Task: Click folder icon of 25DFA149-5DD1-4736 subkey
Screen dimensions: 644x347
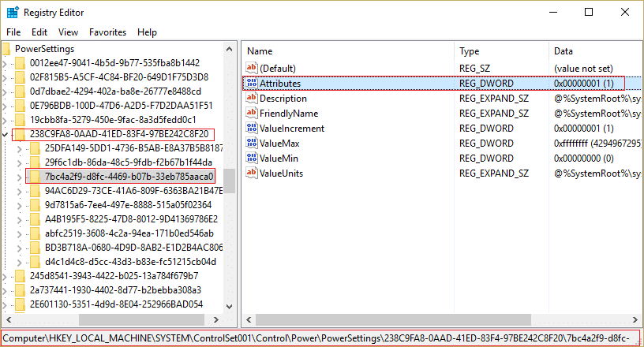Action: 35,147
